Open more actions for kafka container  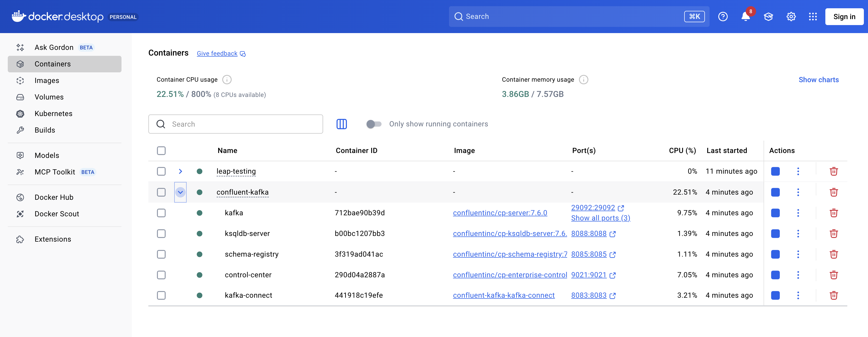click(x=798, y=213)
